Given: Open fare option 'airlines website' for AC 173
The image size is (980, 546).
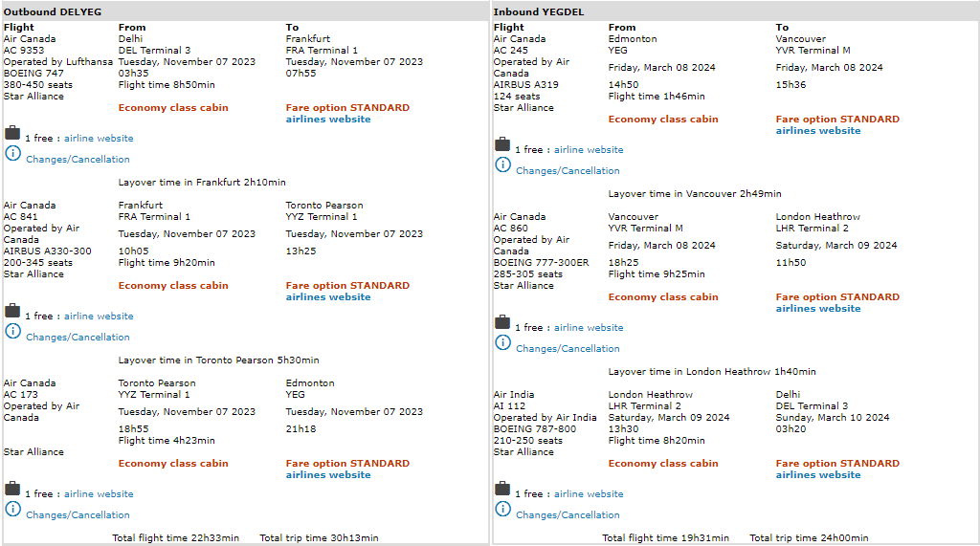Looking at the screenshot, I should 328,475.
